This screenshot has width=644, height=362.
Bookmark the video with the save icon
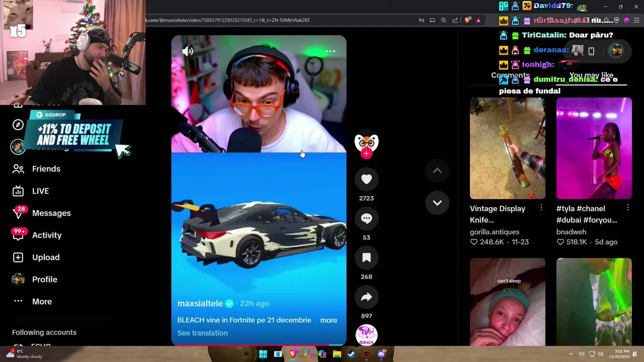pyautogui.click(x=366, y=258)
